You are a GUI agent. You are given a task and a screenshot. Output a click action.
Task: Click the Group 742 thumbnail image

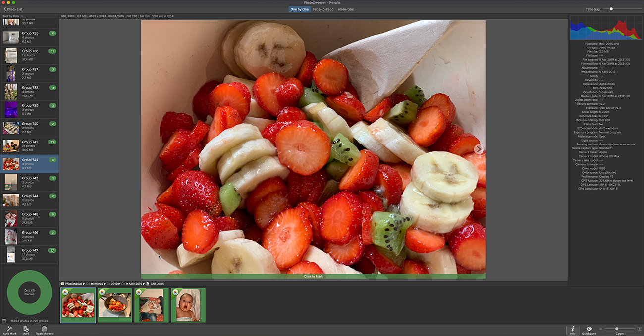pos(11,164)
